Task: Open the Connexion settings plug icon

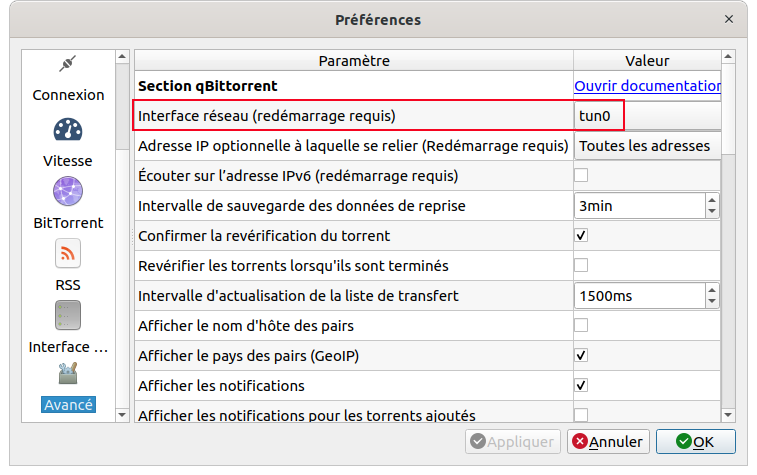Action: coord(68,64)
